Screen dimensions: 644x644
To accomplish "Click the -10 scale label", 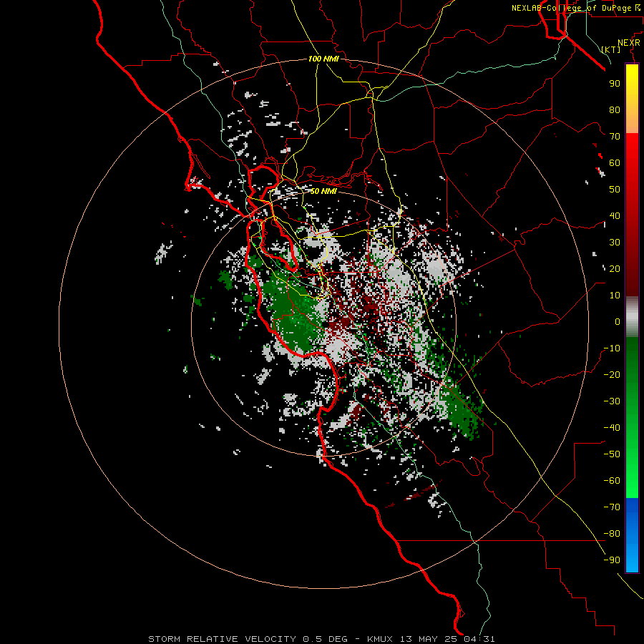I will [612, 348].
